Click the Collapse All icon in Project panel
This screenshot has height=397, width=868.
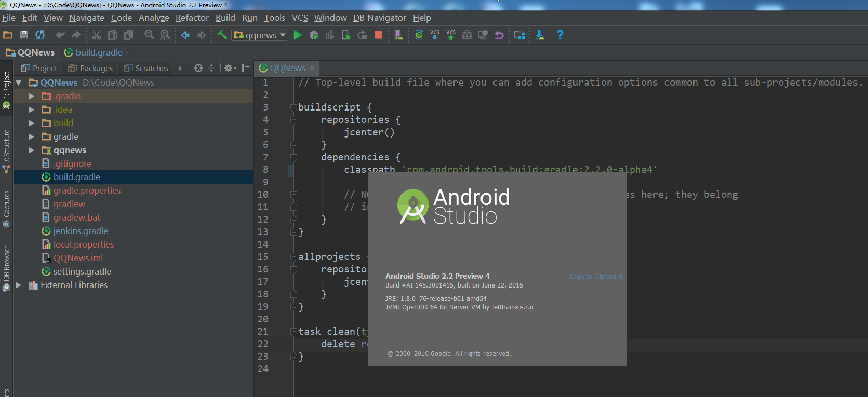click(x=211, y=68)
